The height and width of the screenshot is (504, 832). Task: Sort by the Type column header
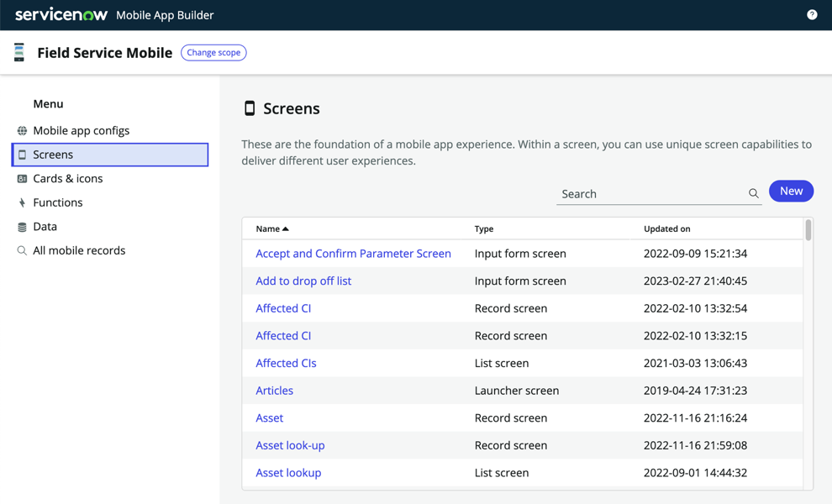click(x=484, y=228)
